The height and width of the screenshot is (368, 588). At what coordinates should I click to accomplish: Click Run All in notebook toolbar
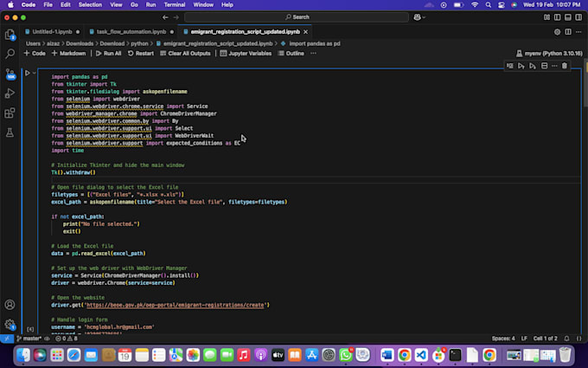(x=108, y=54)
